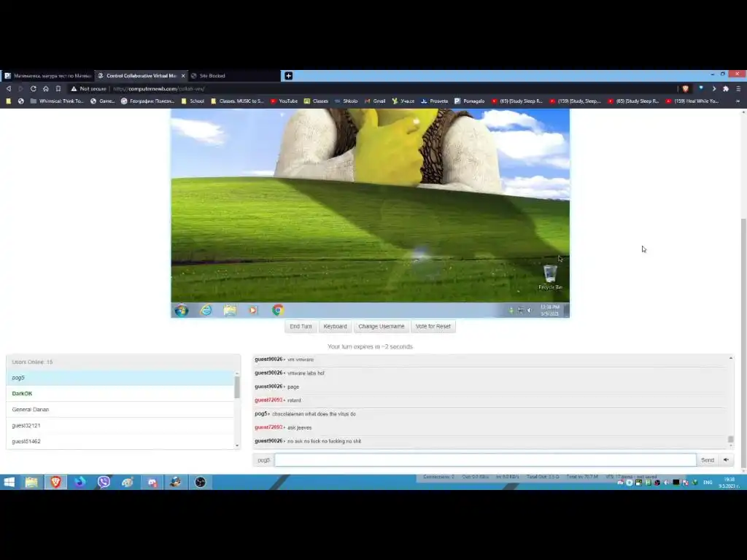Open the YouTube bookmark
Screen dimensions: 747x560
tap(284, 101)
